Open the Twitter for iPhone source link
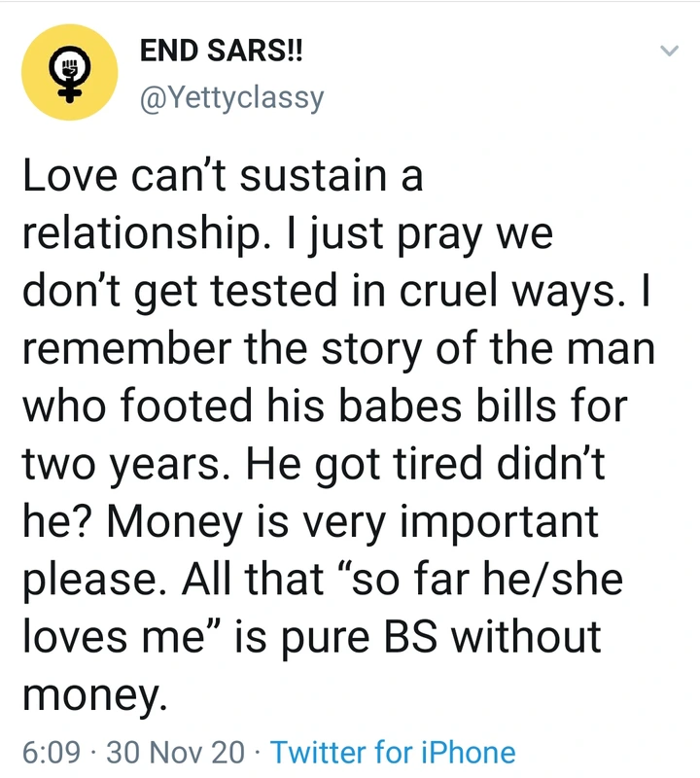This screenshot has width=700, height=778. (392, 751)
